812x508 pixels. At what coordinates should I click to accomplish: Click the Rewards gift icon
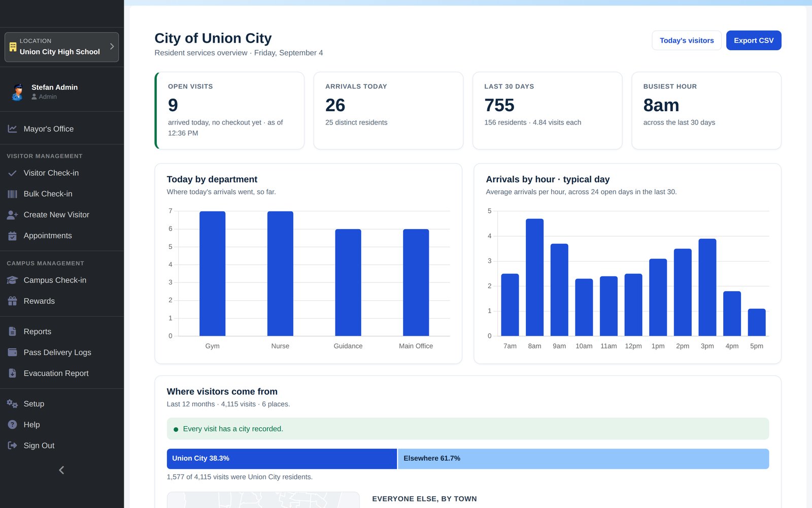12,301
